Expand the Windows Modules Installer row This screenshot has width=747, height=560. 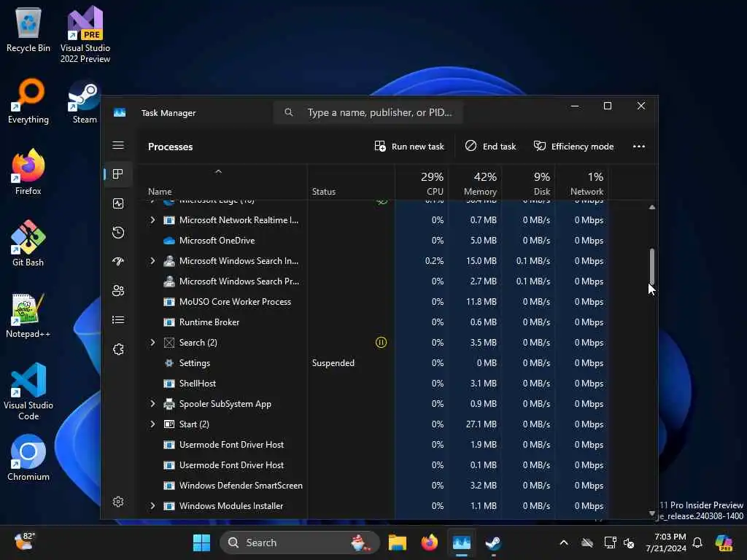(x=152, y=506)
